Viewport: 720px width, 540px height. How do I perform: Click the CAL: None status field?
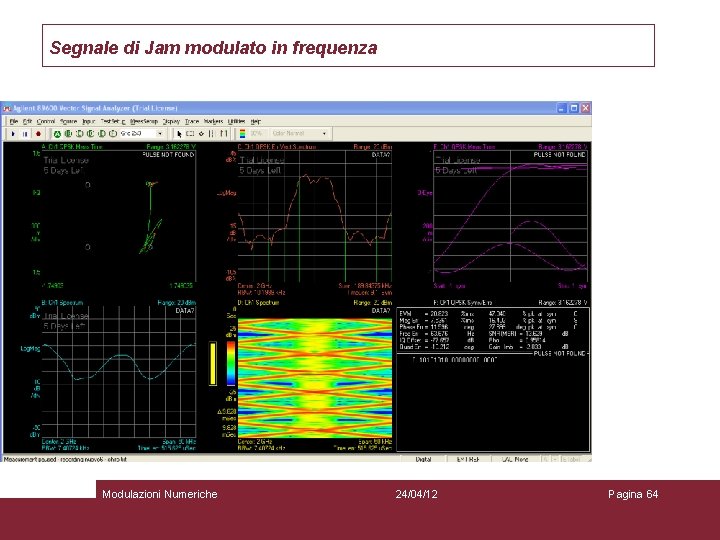point(515,459)
